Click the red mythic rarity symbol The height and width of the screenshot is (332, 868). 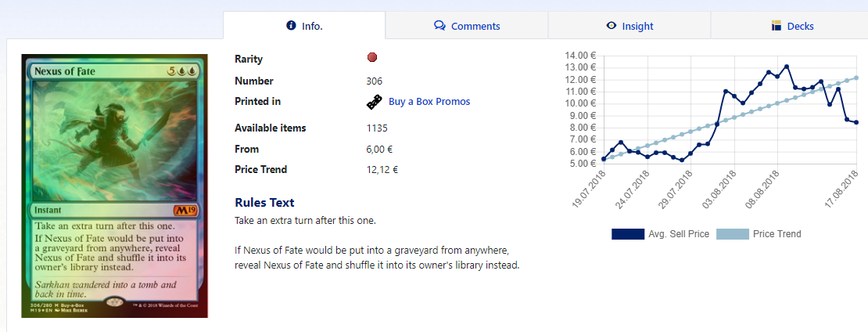tap(372, 57)
